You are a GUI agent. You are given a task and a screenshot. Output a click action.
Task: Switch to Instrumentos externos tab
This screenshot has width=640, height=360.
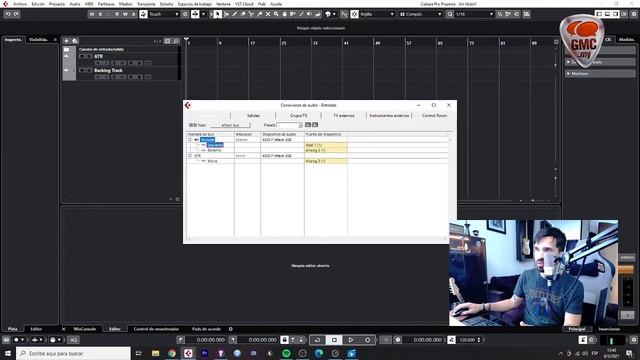[x=389, y=116]
